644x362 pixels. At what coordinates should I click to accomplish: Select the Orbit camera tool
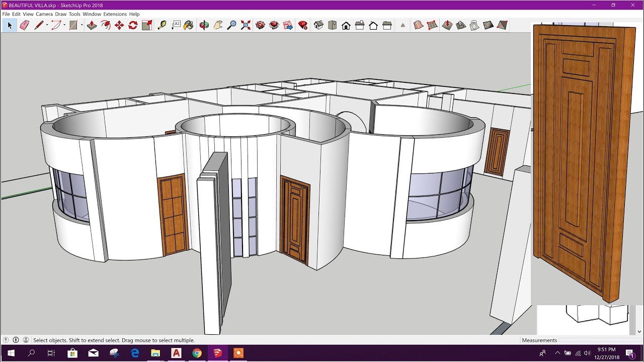point(204,25)
